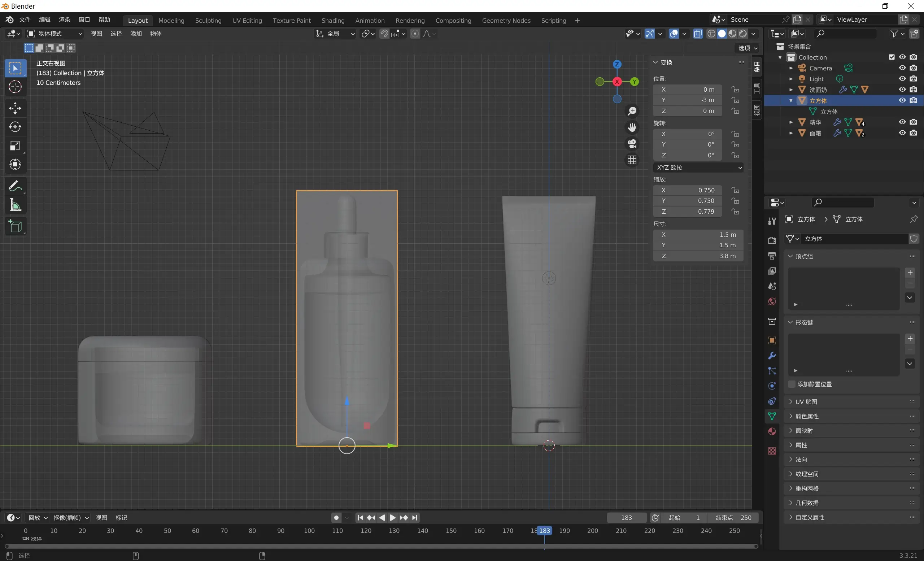924x561 pixels.
Task: Toggle orthographic/perspective grid icon
Action: [632, 160]
